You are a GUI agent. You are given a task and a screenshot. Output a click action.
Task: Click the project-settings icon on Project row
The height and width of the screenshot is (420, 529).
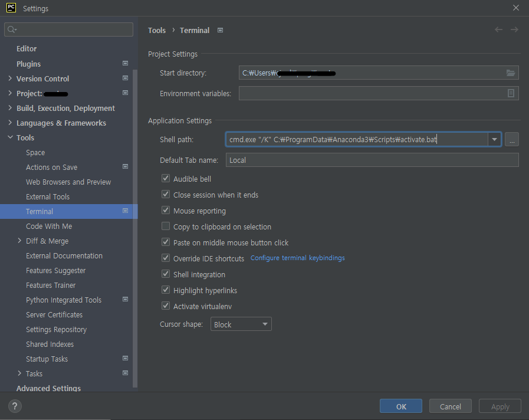tap(125, 93)
